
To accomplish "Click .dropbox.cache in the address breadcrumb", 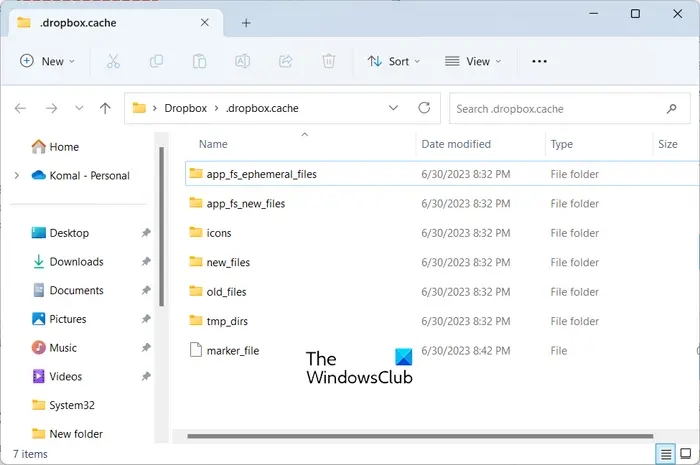I will pyautogui.click(x=262, y=108).
